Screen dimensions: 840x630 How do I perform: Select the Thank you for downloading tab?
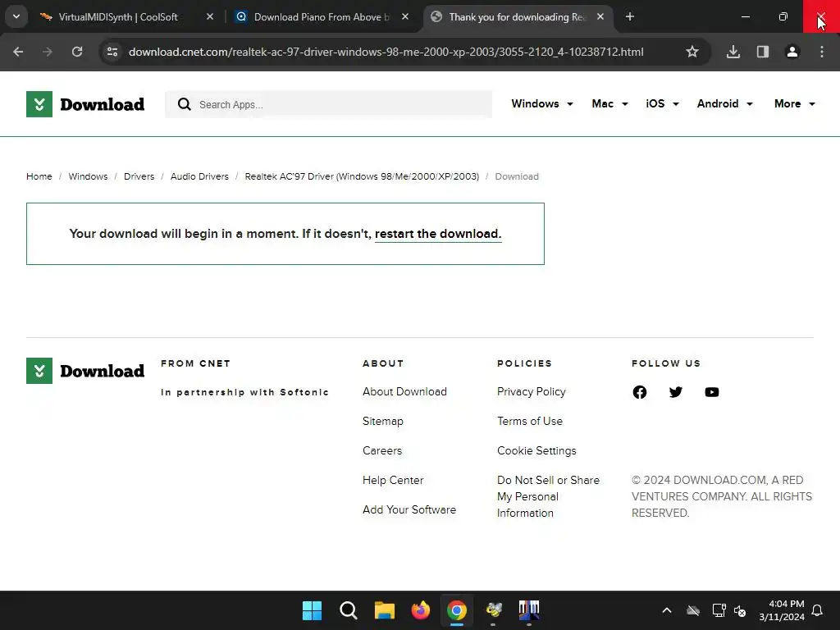518,17
